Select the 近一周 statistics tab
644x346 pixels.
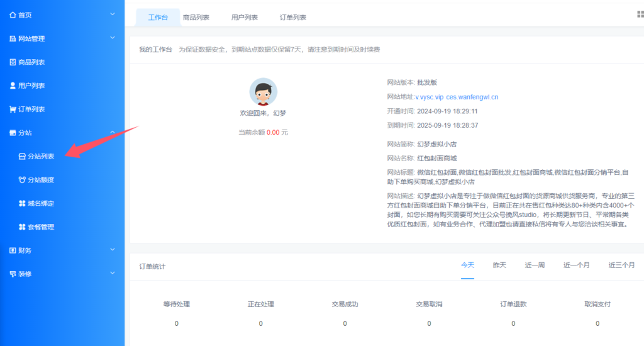tap(535, 265)
